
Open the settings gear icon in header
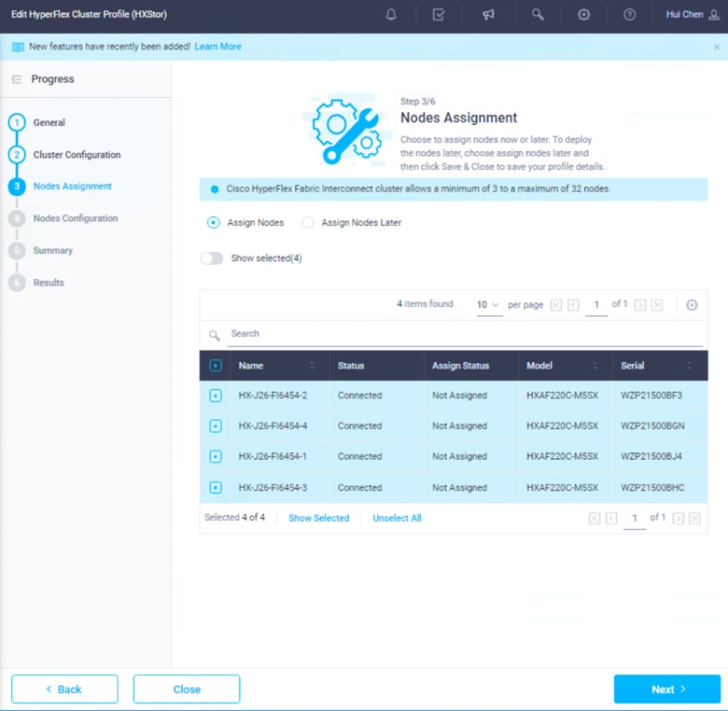click(583, 14)
